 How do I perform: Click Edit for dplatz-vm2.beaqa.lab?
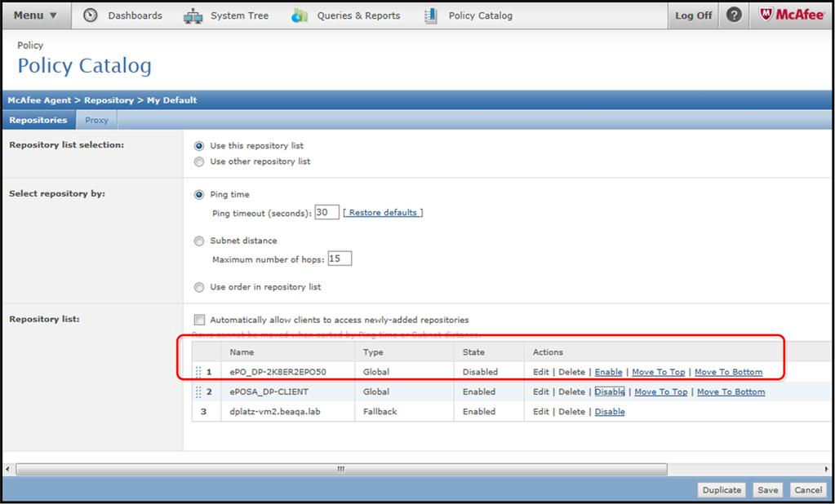[540, 411]
